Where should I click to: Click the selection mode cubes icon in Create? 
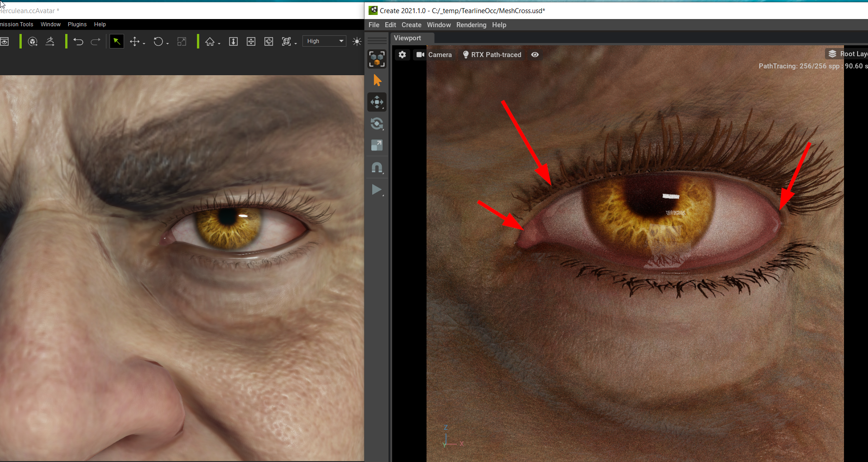point(377,59)
